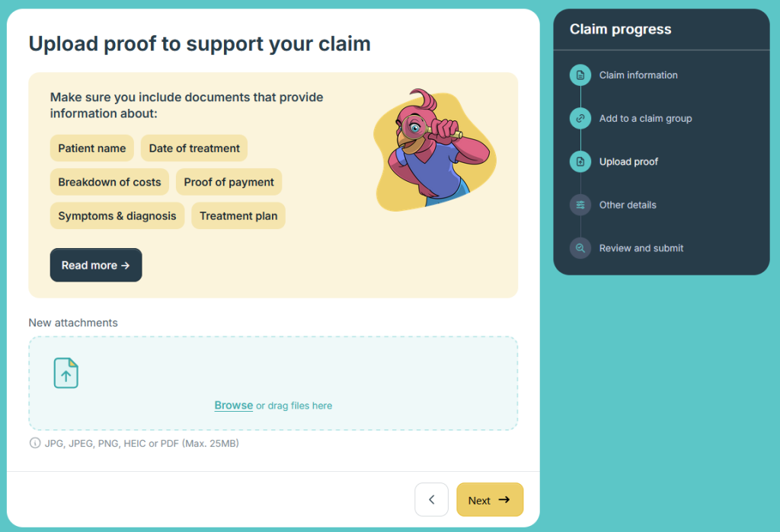Open the Claim information step label
780x532 pixels.
point(638,75)
